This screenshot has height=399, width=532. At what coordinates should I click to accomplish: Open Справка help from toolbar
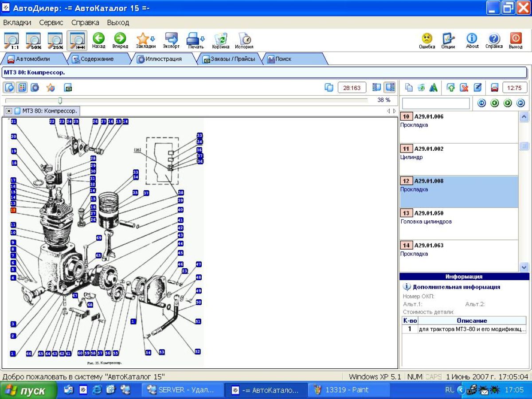494,40
